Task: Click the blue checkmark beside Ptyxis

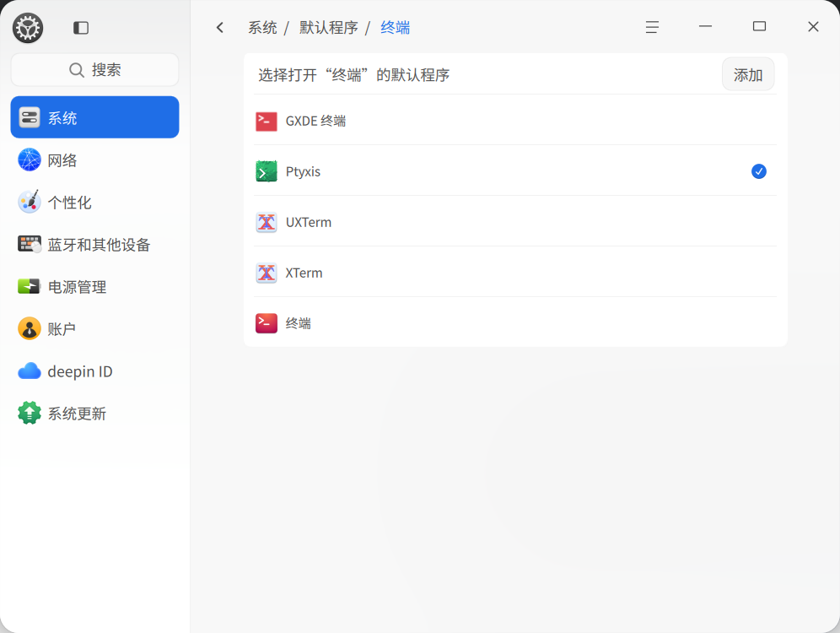Action: [758, 171]
